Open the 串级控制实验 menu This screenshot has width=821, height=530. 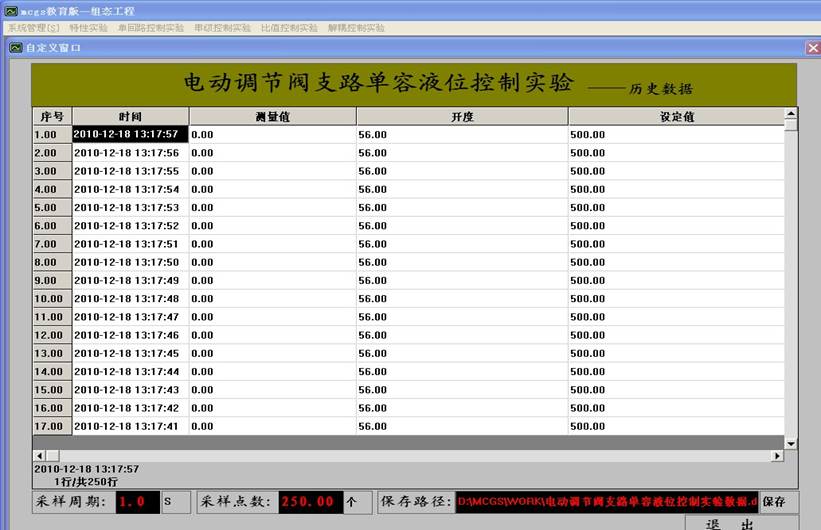pos(222,28)
